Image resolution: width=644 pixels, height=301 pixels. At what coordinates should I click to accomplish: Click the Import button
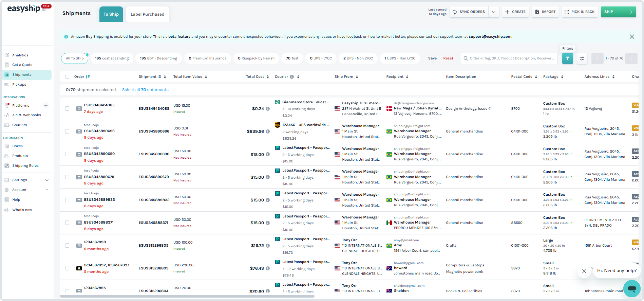(x=546, y=12)
